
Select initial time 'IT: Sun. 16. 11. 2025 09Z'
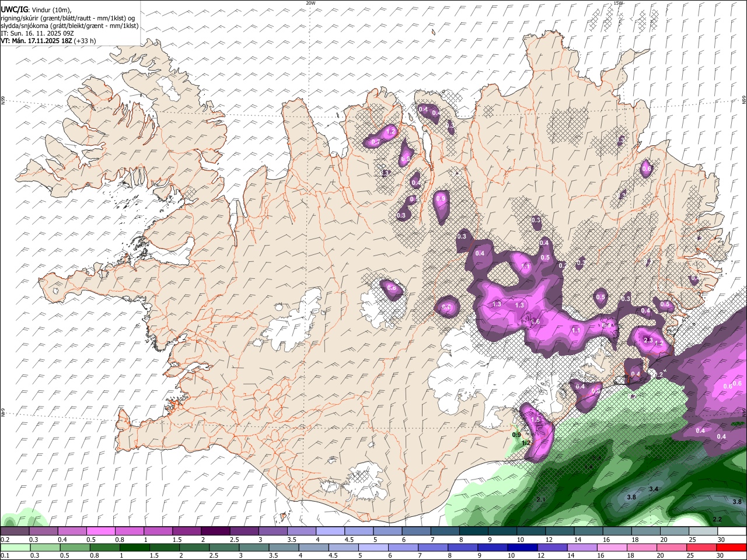pyautogui.click(x=37, y=33)
